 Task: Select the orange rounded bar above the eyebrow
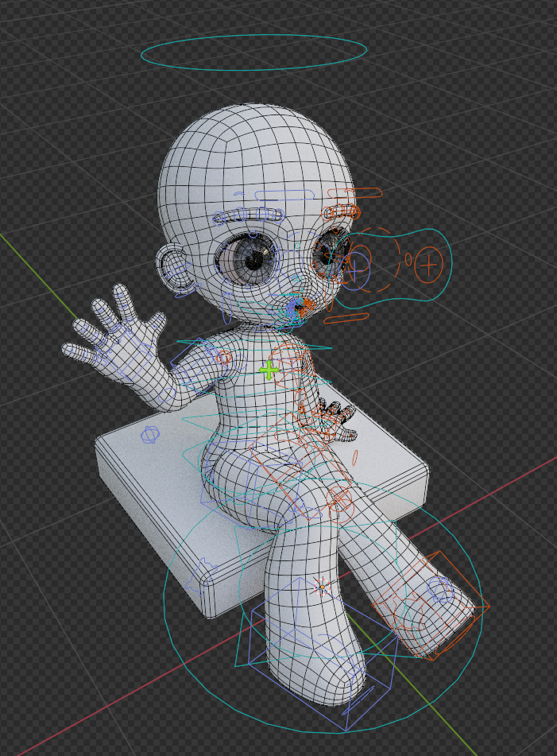(354, 193)
